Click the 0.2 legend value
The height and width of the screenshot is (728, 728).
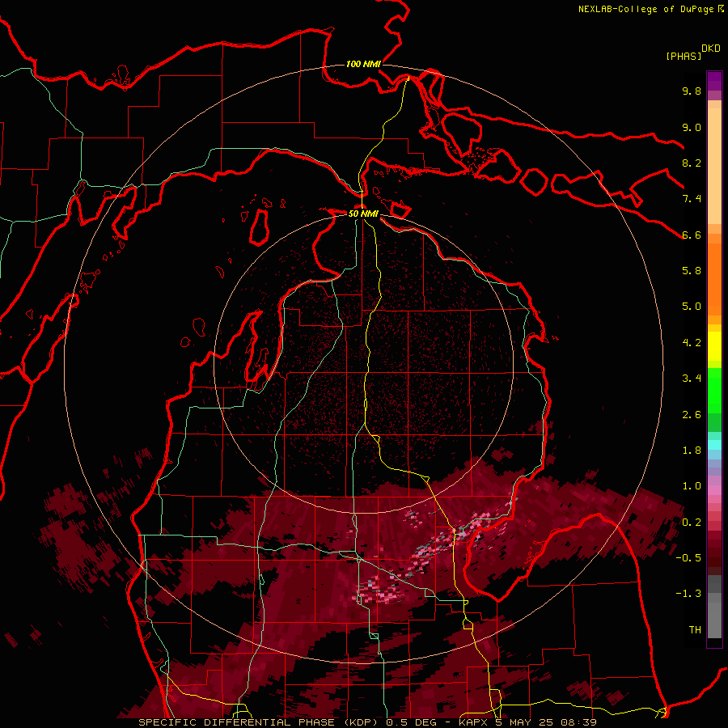tap(692, 523)
